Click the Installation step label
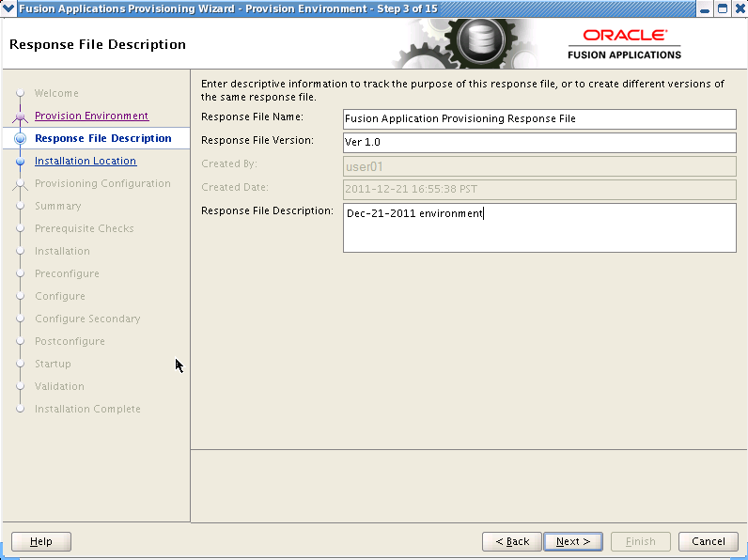Viewport: 748px width, 560px height. 62,251
